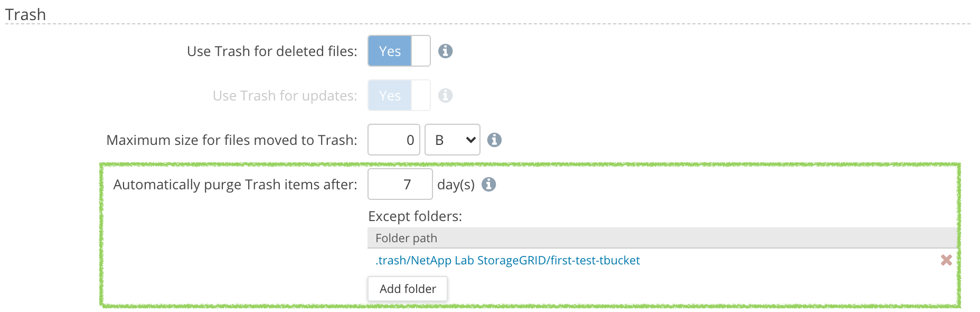
Task: Click the "Use Trash for deleted files:" label
Action: (x=272, y=51)
